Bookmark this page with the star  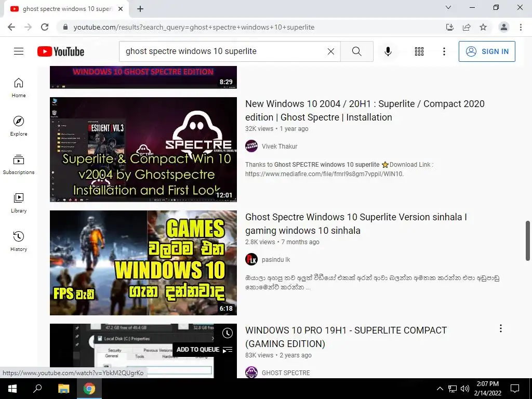[483, 27]
